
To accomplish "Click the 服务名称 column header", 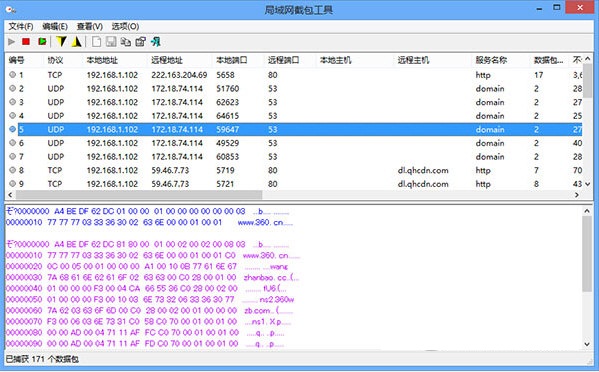I will (491, 60).
